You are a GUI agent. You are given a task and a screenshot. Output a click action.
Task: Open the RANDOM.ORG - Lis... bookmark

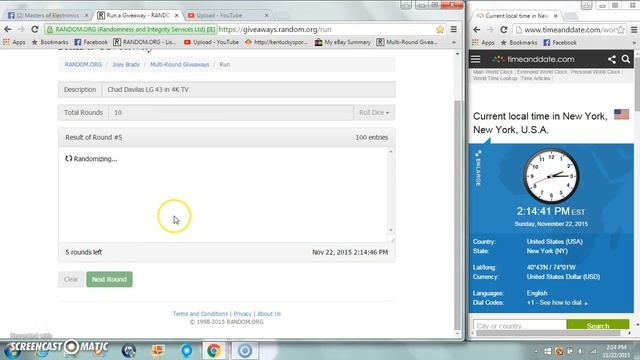(144, 42)
